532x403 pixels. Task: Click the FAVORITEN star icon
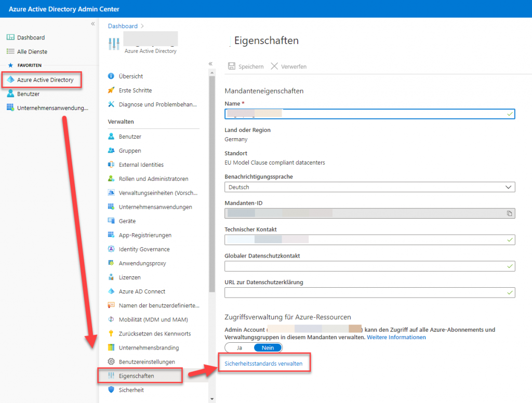point(10,65)
